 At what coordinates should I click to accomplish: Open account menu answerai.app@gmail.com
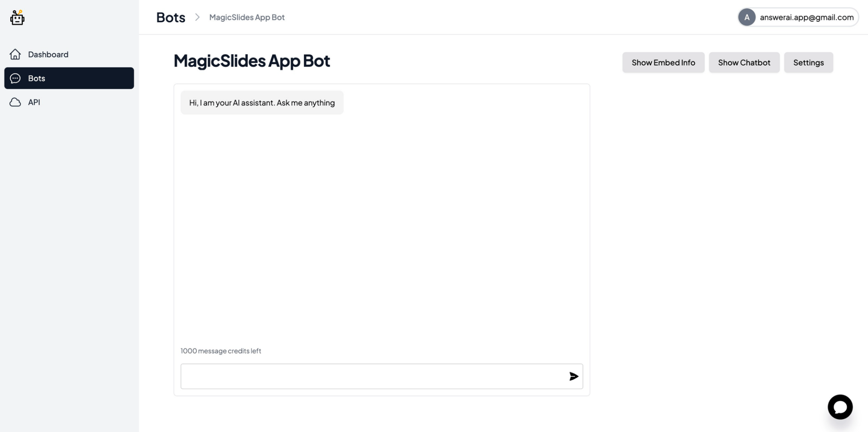point(807,17)
